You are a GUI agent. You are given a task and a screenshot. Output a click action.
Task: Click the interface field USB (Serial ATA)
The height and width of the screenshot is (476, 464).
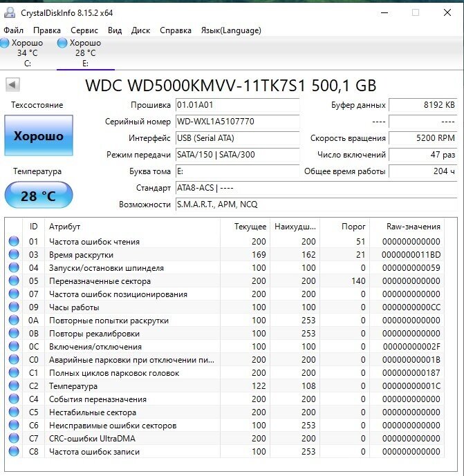pos(238,138)
